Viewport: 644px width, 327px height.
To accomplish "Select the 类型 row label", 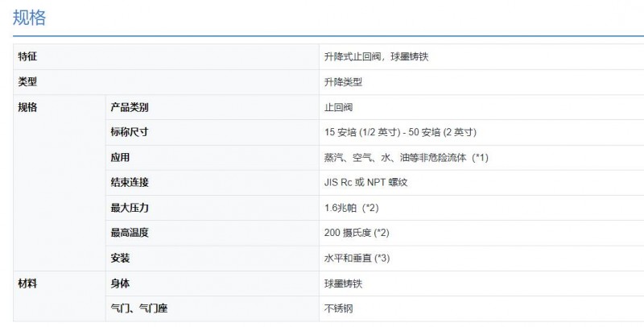I will point(27,82).
